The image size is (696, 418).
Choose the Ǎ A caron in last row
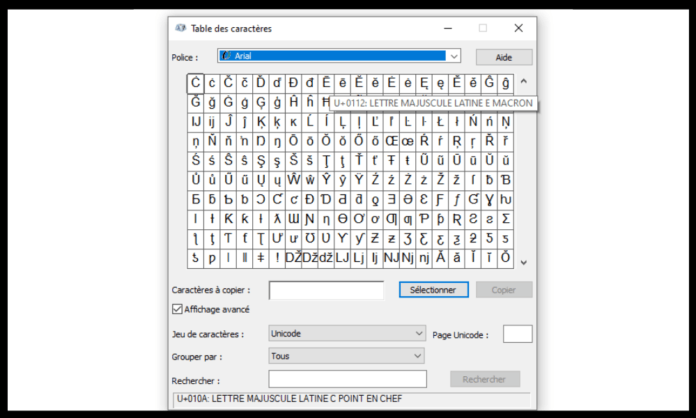[x=441, y=258]
